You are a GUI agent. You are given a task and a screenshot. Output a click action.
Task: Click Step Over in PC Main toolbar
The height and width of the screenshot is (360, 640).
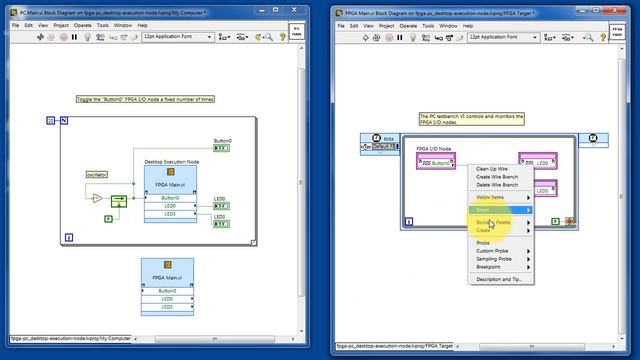coord(123,38)
